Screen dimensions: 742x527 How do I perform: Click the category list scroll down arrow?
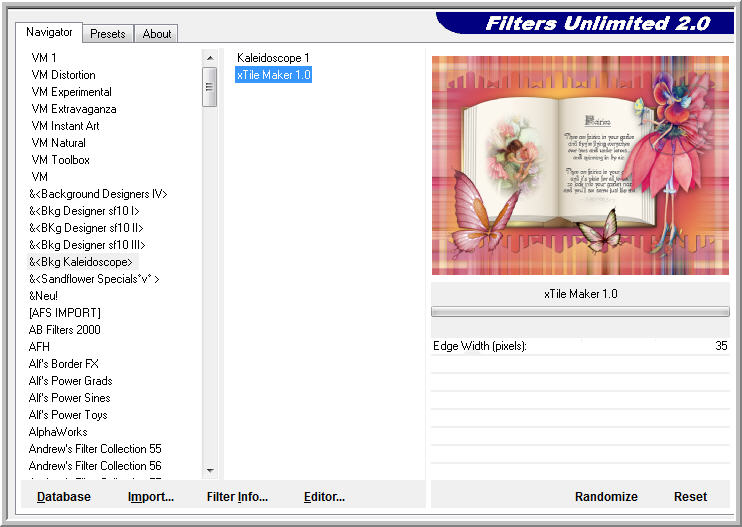210,471
